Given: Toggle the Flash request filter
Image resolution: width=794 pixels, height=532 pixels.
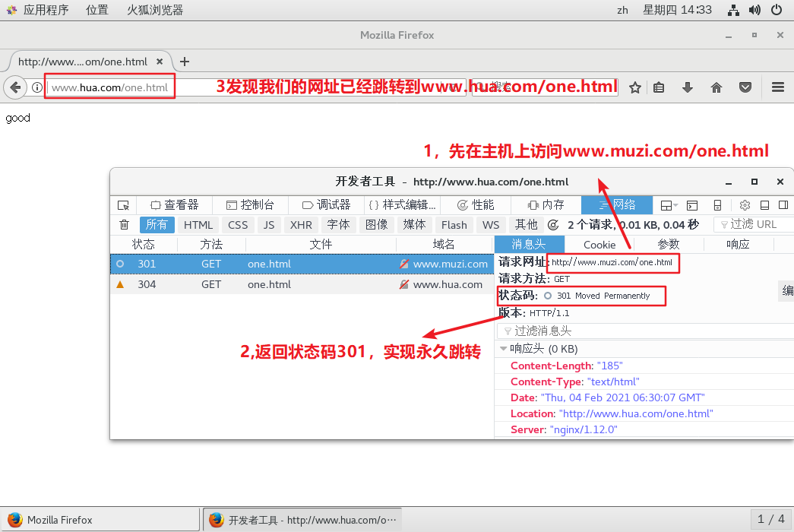Looking at the screenshot, I should 454,224.
